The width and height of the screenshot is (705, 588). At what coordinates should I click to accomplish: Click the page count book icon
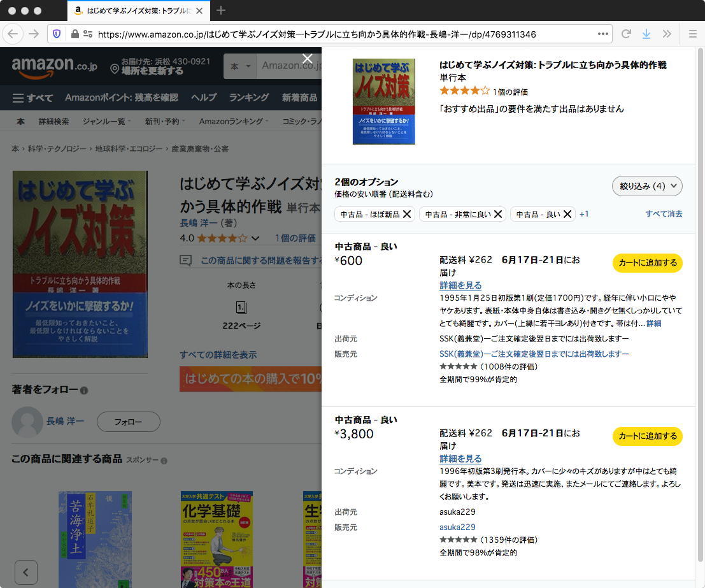[241, 308]
